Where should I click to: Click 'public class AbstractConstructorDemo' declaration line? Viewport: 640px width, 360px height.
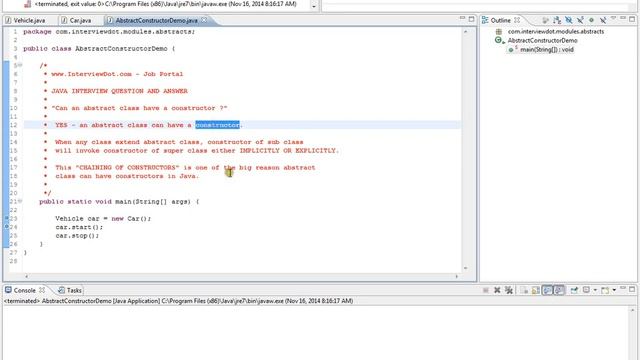click(x=99, y=49)
